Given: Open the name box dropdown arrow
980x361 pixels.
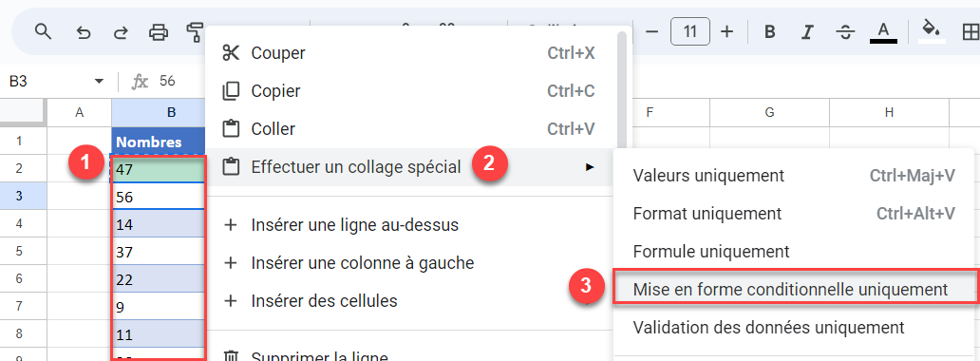Looking at the screenshot, I should 99,82.
